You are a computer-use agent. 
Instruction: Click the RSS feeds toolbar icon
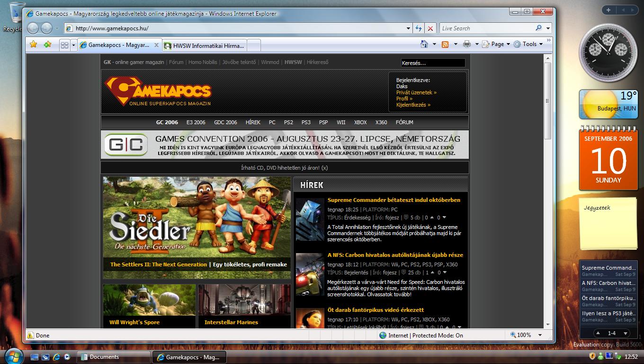[x=445, y=44]
